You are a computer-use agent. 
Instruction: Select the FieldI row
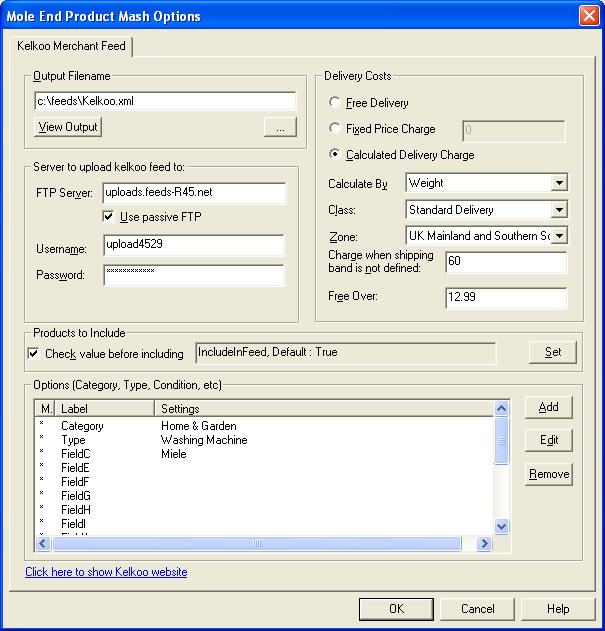click(x=264, y=524)
